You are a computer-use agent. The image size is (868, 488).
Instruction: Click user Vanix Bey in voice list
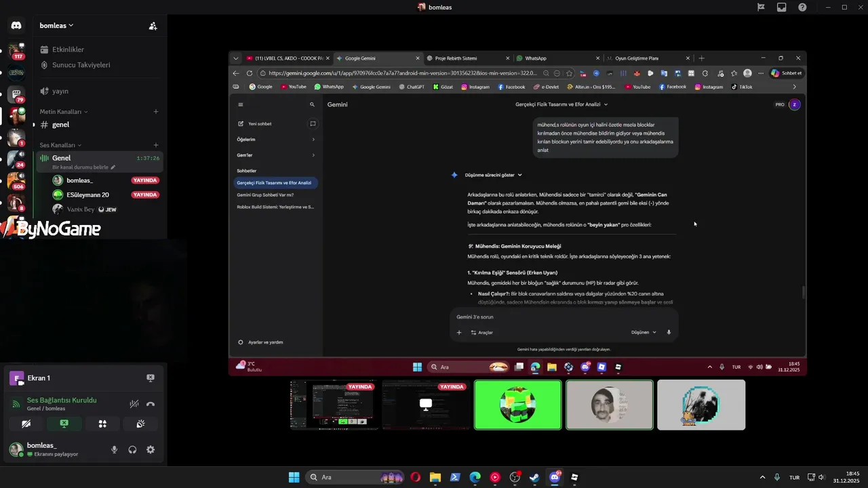click(81, 209)
